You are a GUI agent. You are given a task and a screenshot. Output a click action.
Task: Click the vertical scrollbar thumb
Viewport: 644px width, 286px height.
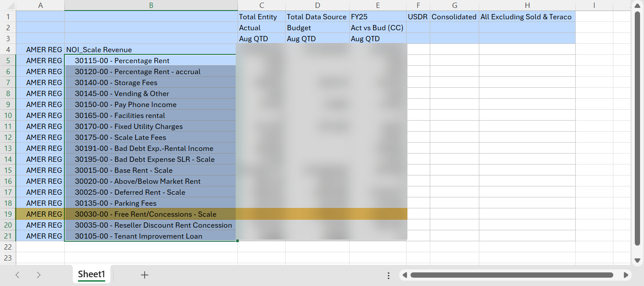tap(637, 129)
